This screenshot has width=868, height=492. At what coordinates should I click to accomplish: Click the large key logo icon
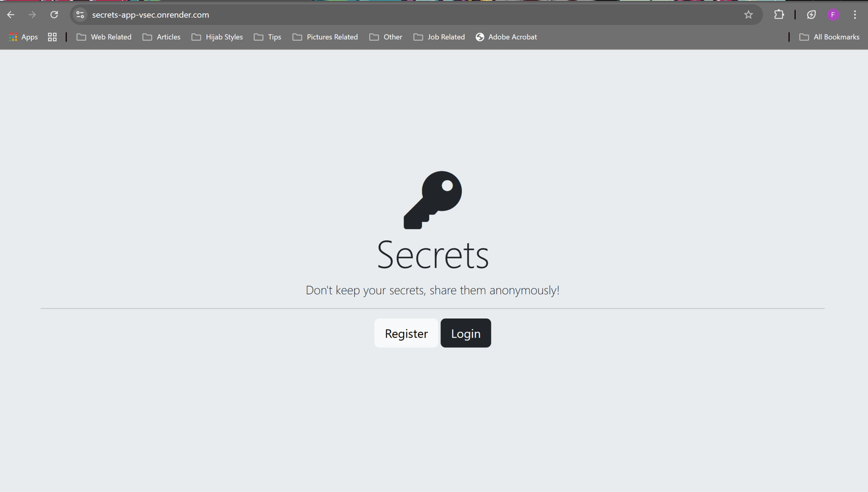pyautogui.click(x=432, y=200)
